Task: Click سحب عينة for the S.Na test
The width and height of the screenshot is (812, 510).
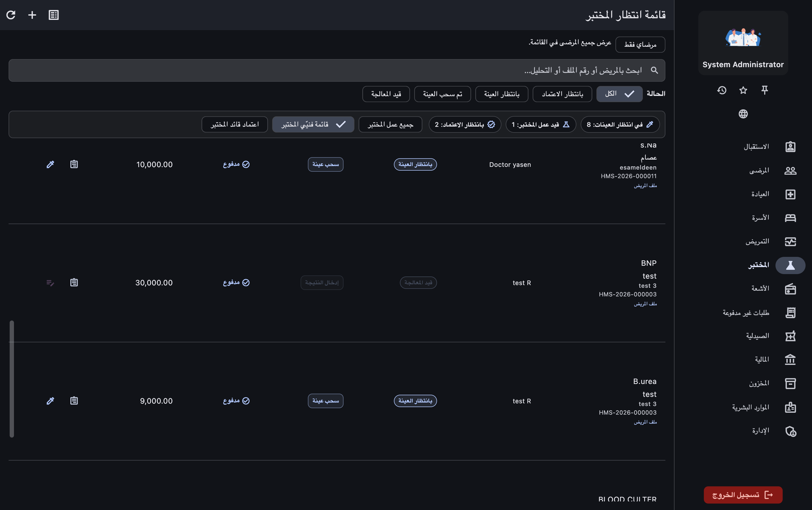Action: tap(326, 165)
